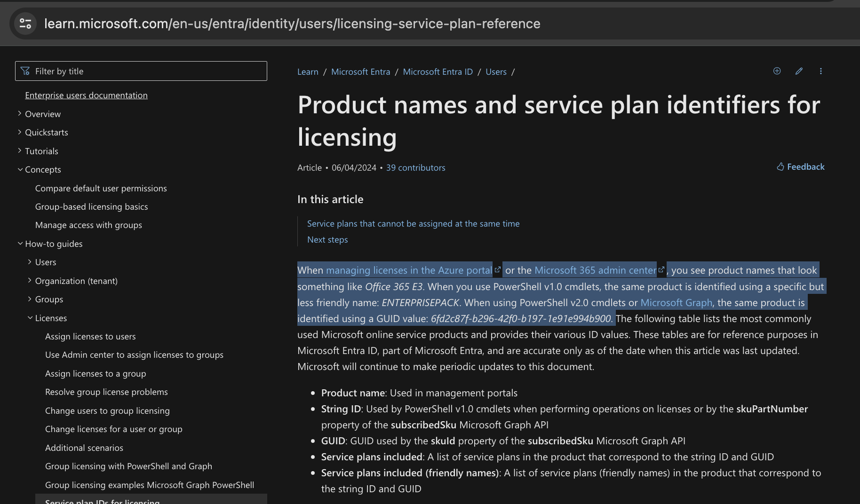Click external link icon after Azure portal

497,270
